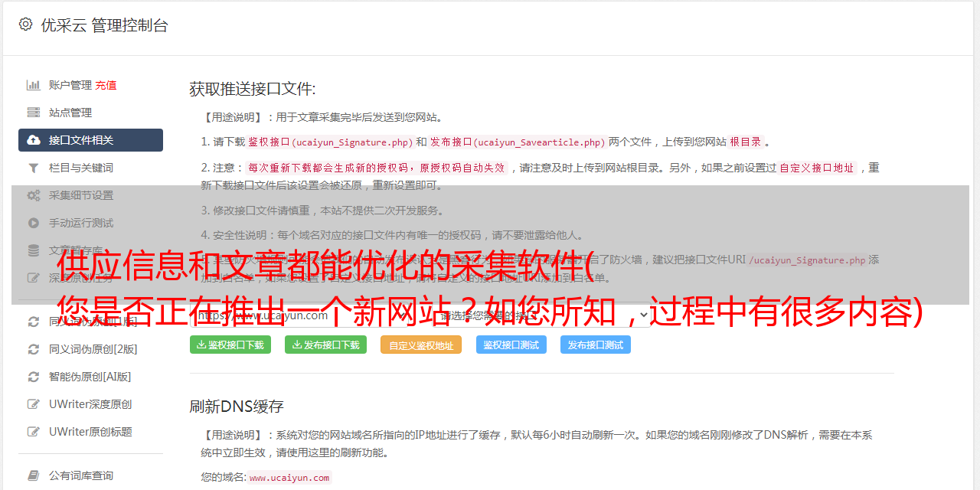Click the cloud upload icon in 接口文件相关

tap(34, 140)
